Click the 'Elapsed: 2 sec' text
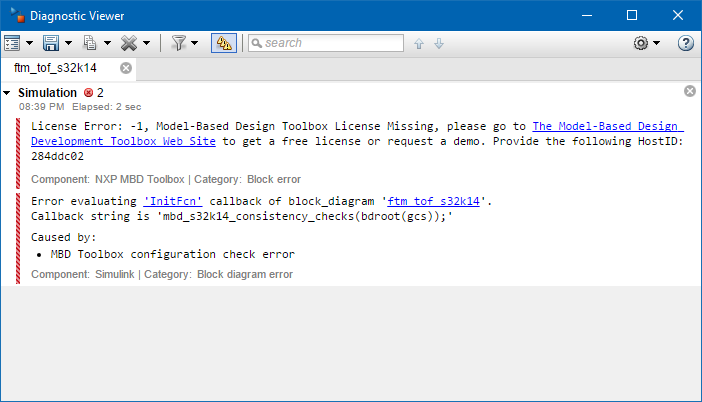The image size is (702, 402). pos(107,107)
